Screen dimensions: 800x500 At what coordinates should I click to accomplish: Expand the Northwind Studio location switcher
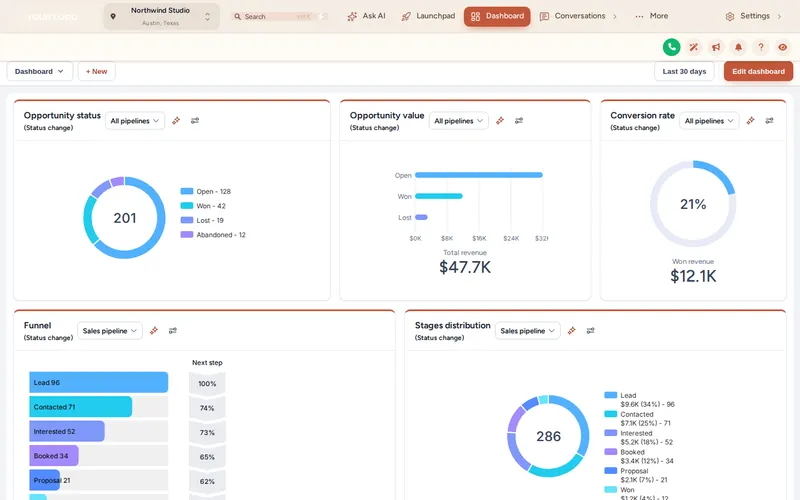tap(162, 16)
